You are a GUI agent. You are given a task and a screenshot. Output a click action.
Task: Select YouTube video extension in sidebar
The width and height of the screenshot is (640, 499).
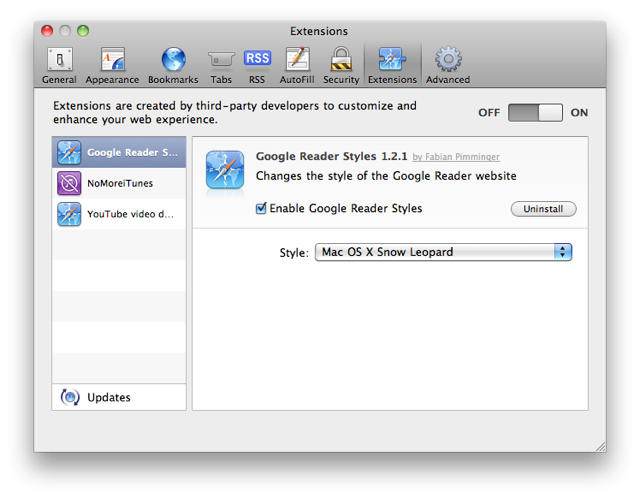click(x=118, y=213)
